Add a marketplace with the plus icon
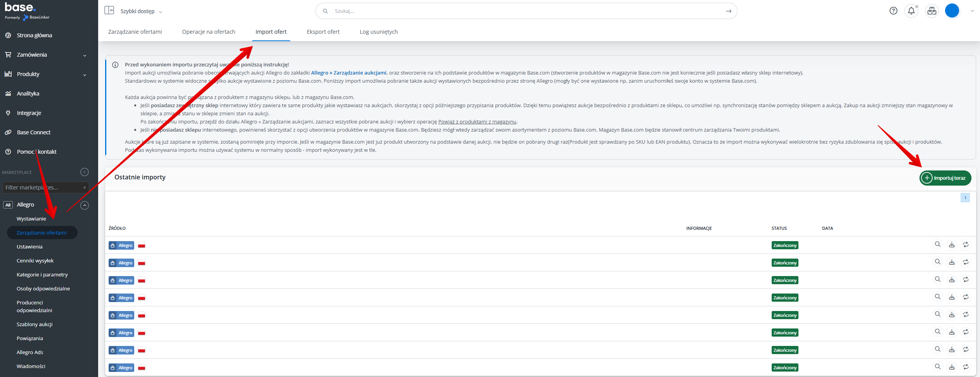 84,172
